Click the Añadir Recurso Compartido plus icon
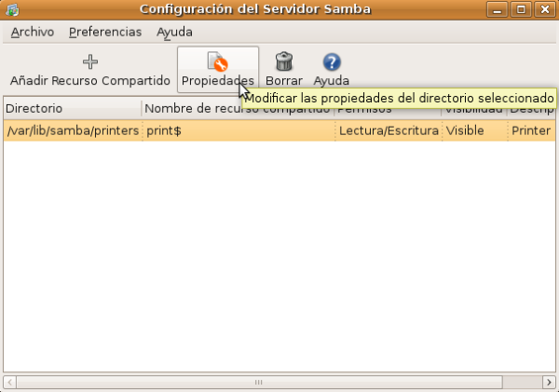559x392 pixels. [90, 62]
